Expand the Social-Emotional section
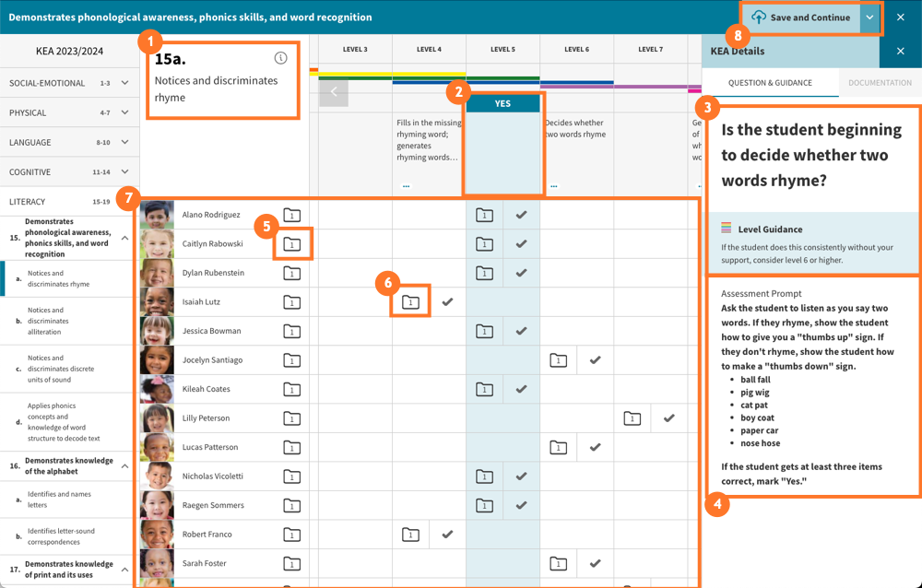The image size is (922, 588). (124, 83)
